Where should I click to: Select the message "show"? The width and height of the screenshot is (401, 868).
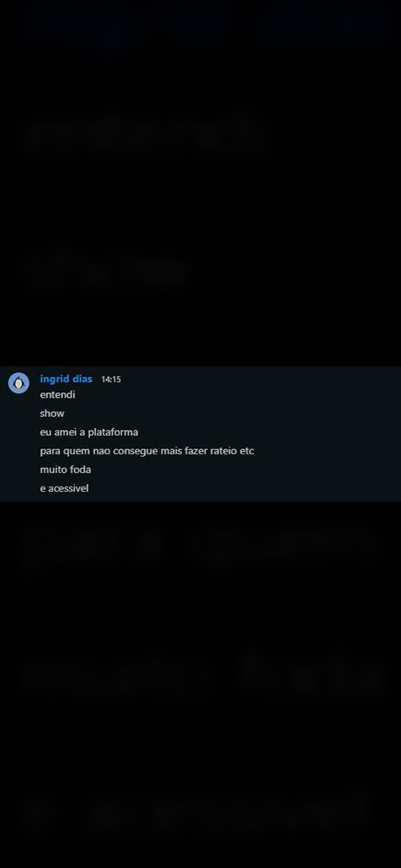tap(52, 414)
